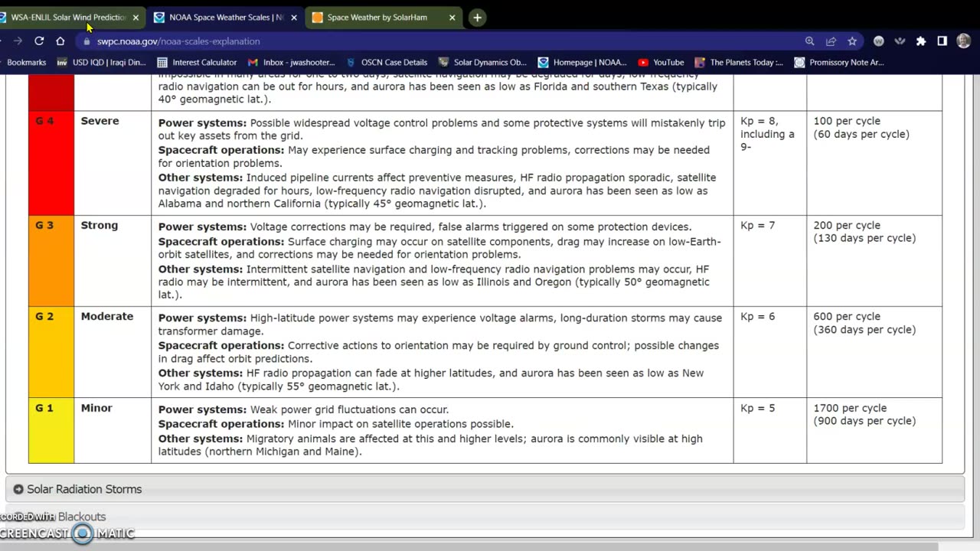Click '(360 days per cycle)' text

click(x=864, y=330)
